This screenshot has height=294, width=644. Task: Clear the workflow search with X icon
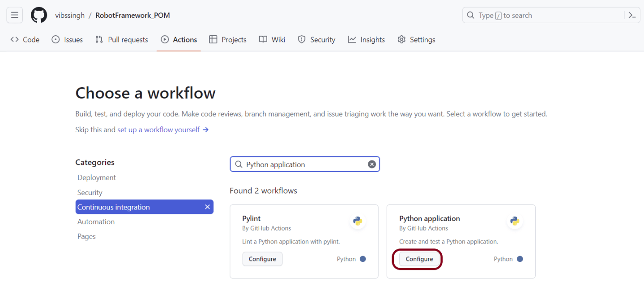tap(371, 164)
